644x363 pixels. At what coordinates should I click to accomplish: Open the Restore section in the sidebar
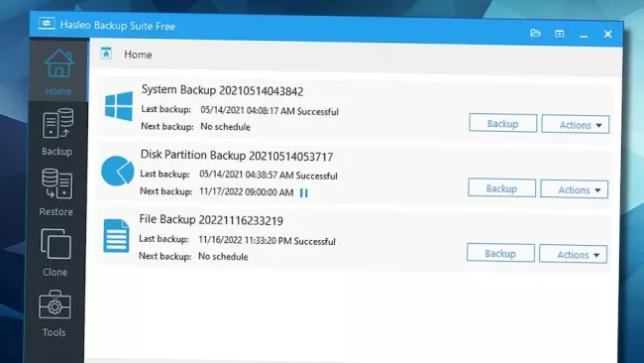(x=56, y=192)
